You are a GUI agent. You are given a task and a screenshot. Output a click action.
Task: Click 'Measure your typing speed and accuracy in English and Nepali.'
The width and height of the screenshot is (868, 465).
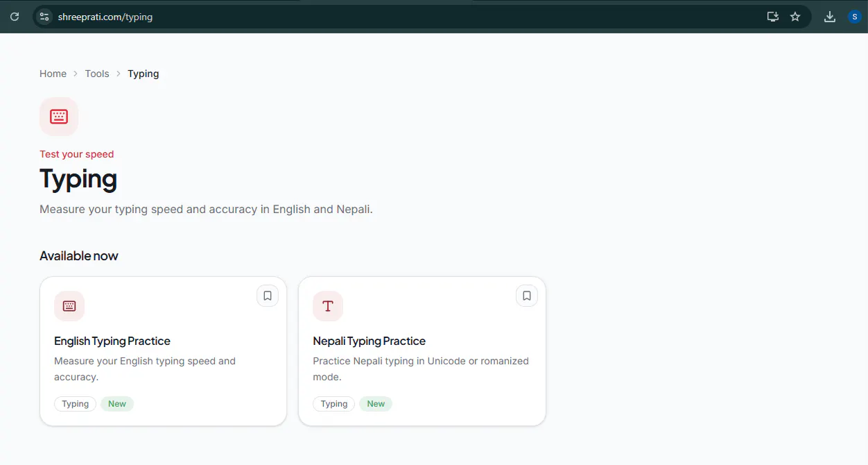[x=206, y=209]
